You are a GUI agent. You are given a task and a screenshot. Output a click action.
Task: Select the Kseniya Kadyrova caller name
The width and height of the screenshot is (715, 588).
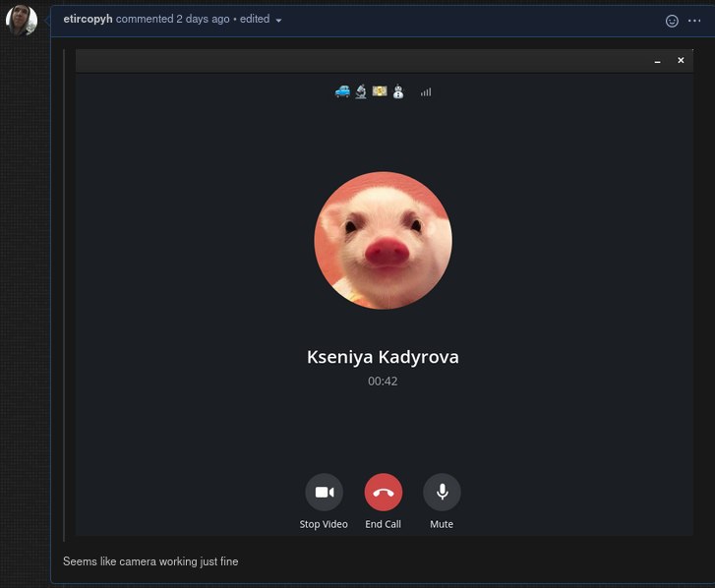point(383,357)
